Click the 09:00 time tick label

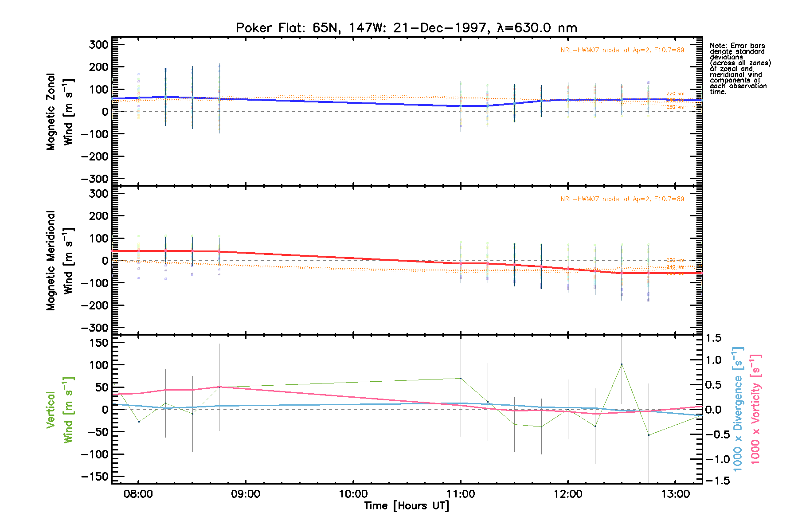pos(246,494)
